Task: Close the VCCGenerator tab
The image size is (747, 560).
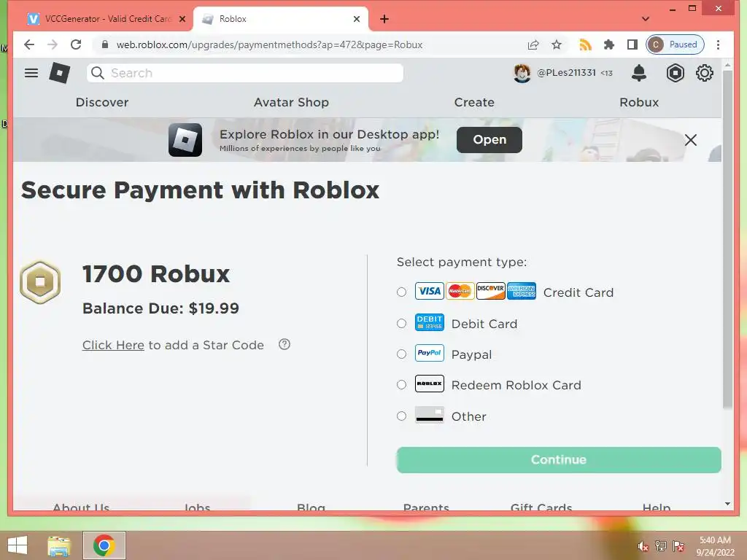Action: pyautogui.click(x=182, y=19)
